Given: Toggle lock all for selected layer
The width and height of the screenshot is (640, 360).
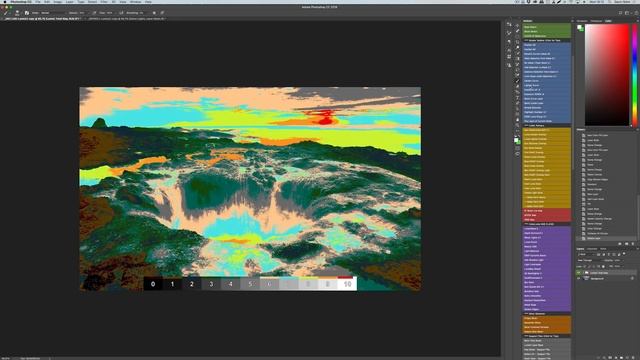Looking at the screenshot, I should click(603, 267).
